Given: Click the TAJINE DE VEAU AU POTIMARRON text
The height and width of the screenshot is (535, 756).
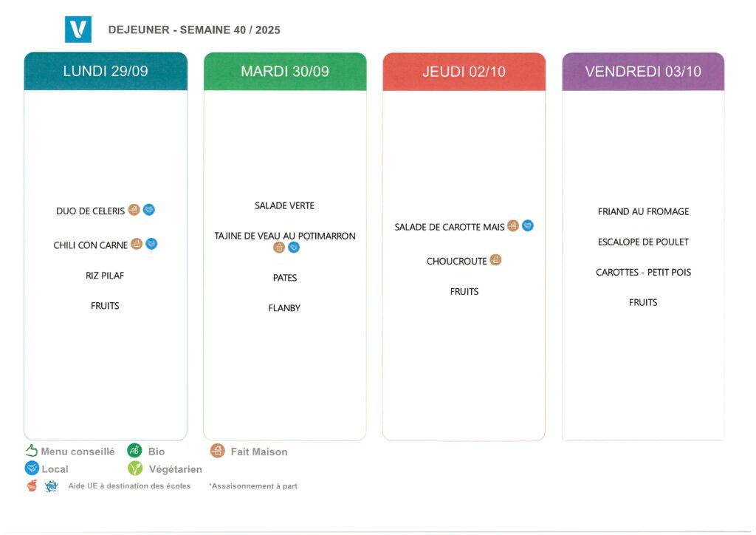Looking at the screenshot, I should click(x=285, y=236).
